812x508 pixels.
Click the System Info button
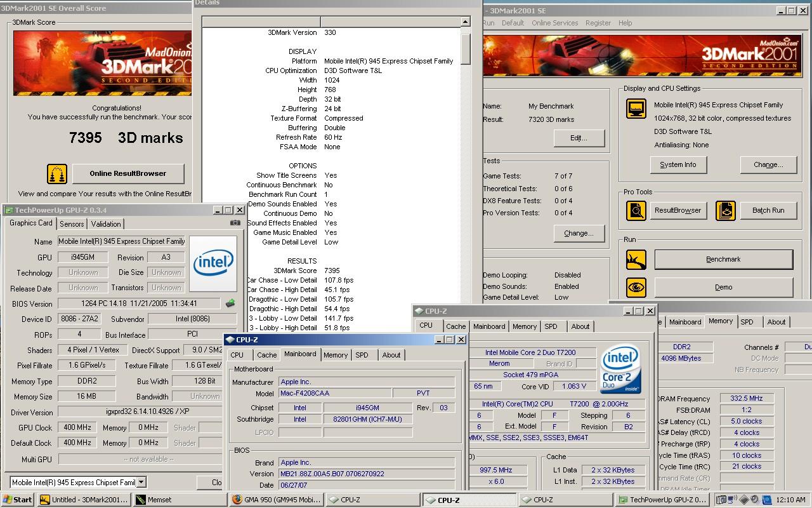(678, 164)
